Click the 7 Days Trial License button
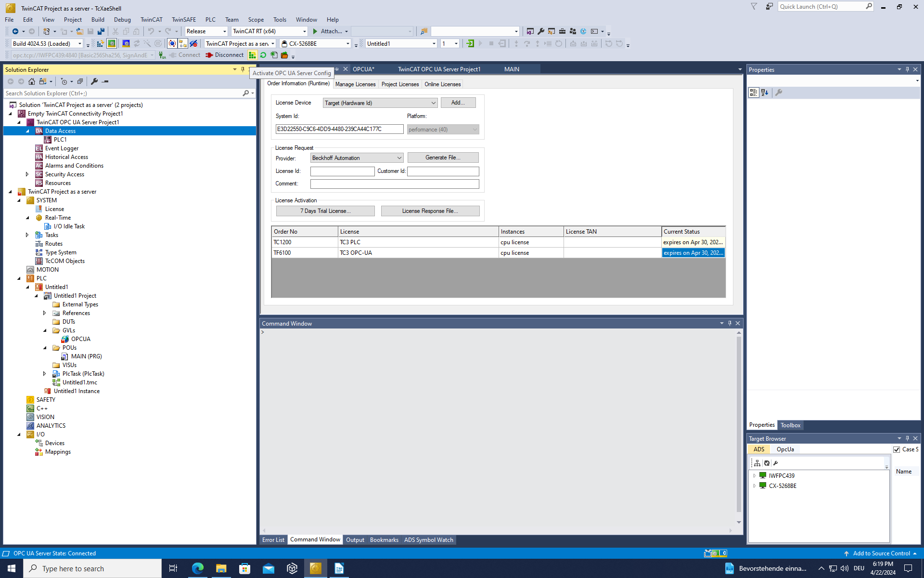924x578 pixels. coord(325,211)
